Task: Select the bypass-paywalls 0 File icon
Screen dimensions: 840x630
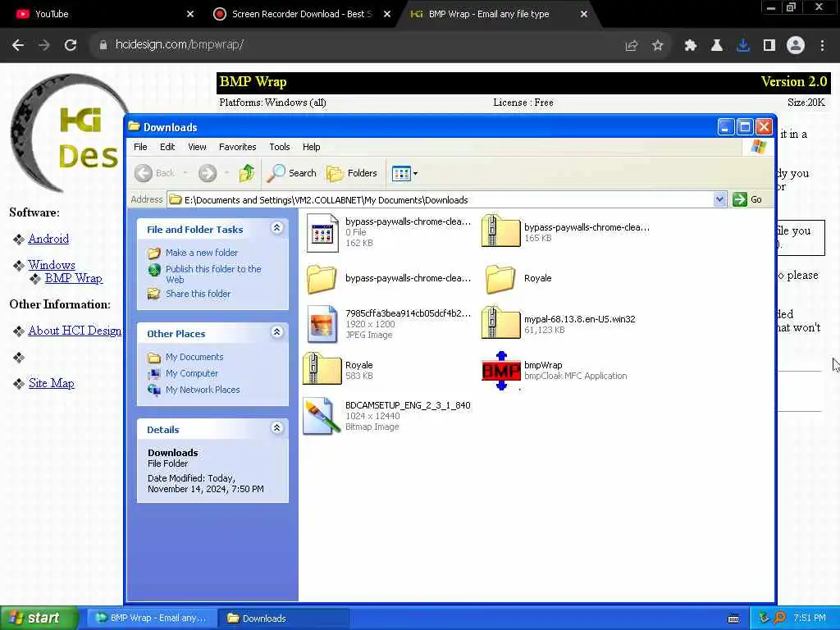Action: pyautogui.click(x=322, y=233)
